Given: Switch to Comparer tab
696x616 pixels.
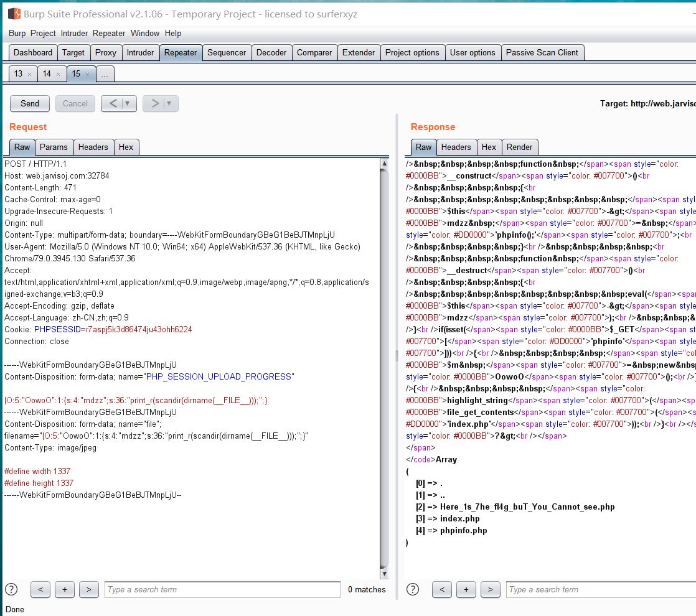Looking at the screenshot, I should click(314, 52).
